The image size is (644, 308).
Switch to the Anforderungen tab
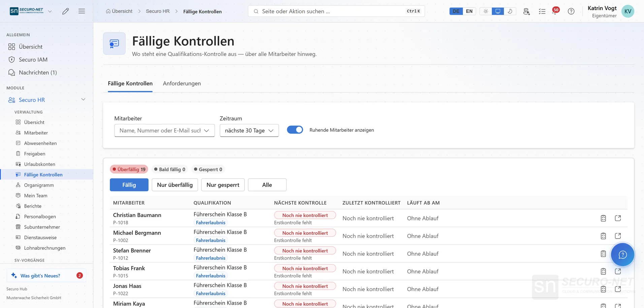[182, 84]
